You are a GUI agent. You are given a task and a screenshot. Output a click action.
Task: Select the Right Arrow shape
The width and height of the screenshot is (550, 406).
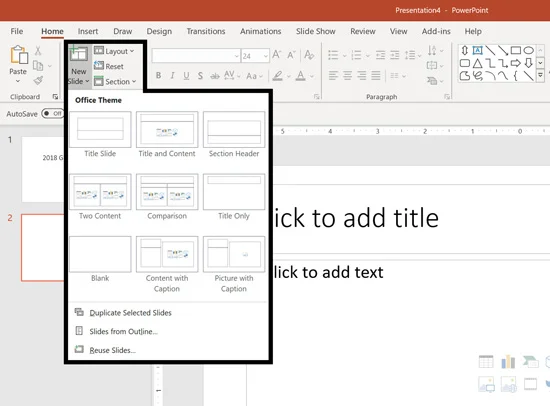(516, 63)
